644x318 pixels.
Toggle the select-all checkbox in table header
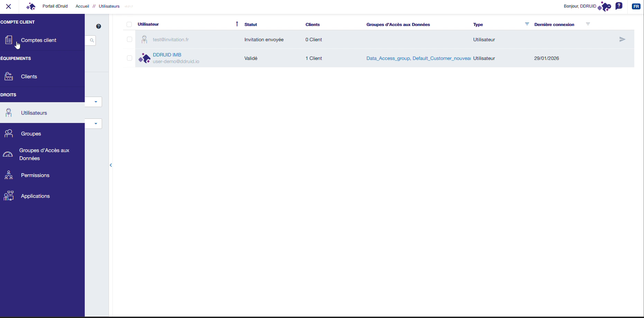pyautogui.click(x=129, y=25)
